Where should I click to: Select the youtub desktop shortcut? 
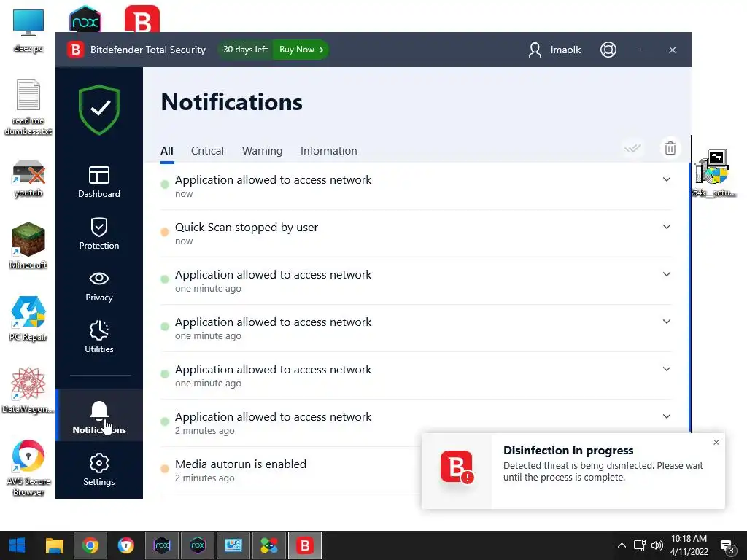click(28, 179)
